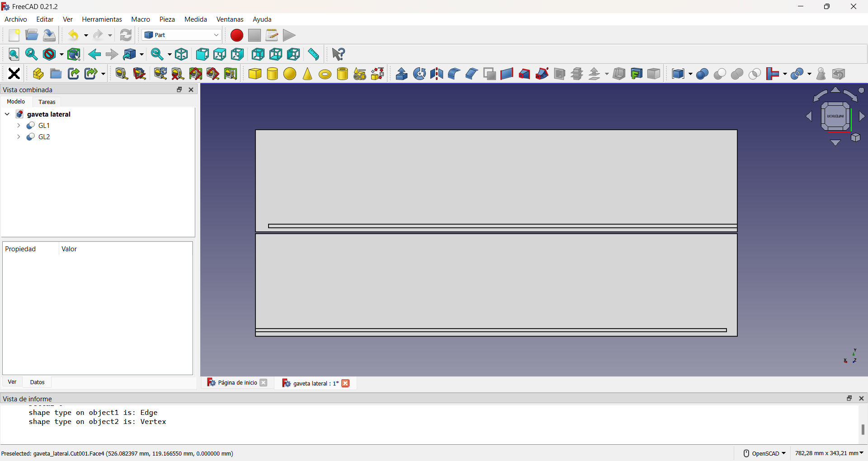868x461 pixels.
Task: Undock the Vista de informe panel
Action: click(x=849, y=398)
